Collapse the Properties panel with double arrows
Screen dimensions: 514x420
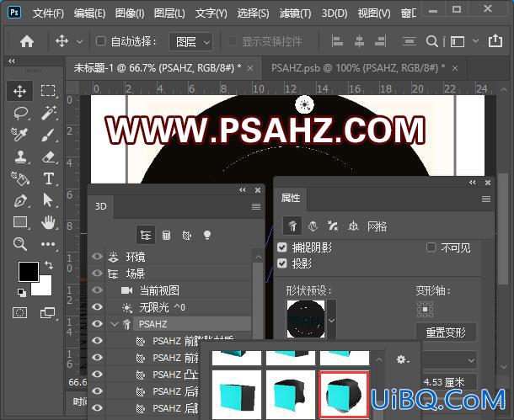[473, 183]
